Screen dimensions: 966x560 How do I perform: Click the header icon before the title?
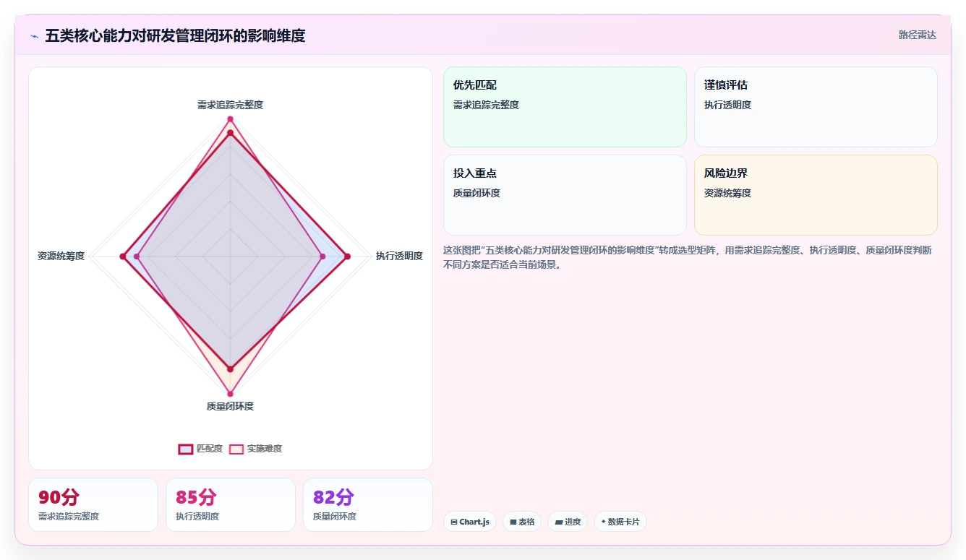(x=34, y=35)
